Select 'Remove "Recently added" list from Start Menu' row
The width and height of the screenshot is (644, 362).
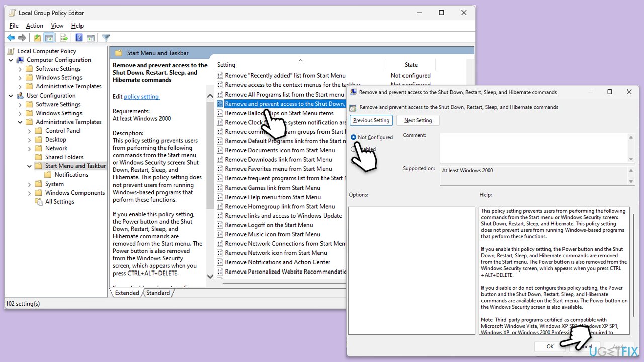click(285, 75)
